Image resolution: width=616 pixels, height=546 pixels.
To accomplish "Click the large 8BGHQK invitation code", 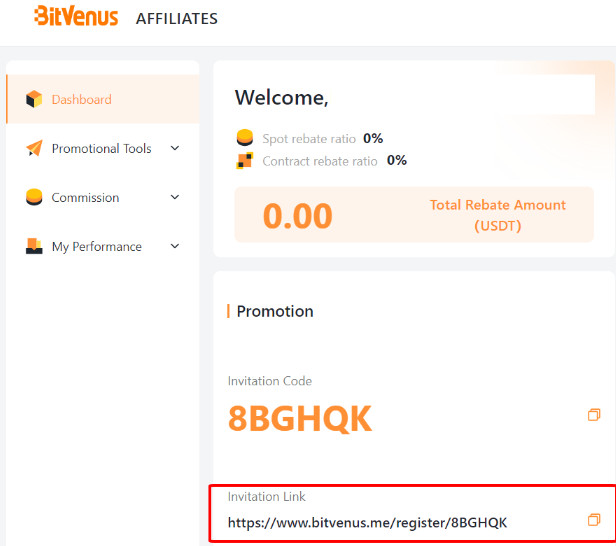I will point(300,419).
